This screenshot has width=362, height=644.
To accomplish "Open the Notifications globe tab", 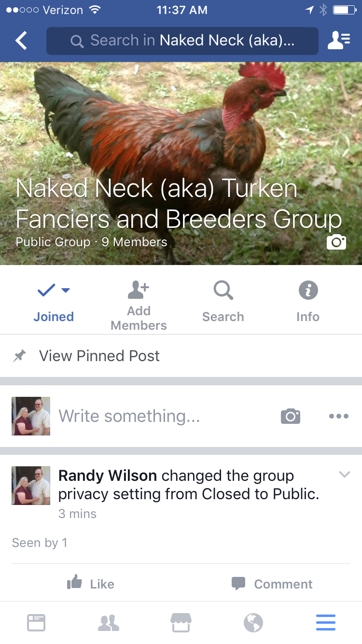I will pyautogui.click(x=253, y=623).
